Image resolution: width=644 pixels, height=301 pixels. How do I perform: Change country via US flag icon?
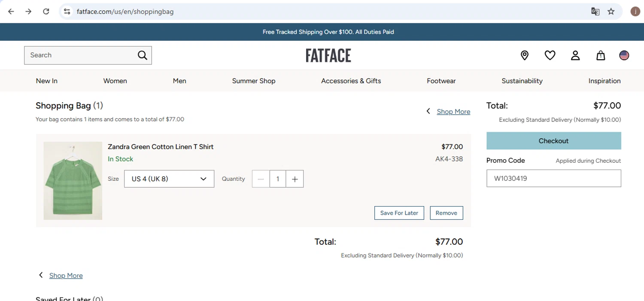624,55
